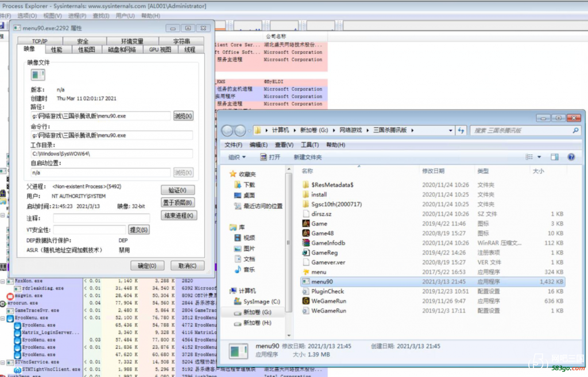Viewport: 588px width, 377px height.
Task: Click 网络游戏 in the address breadcrumb
Action: pyautogui.click(x=351, y=130)
